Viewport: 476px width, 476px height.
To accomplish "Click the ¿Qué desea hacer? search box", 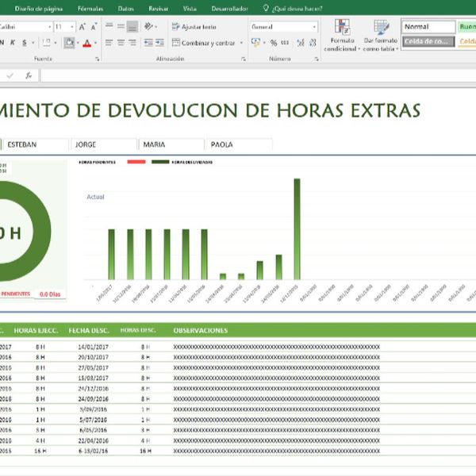I will (x=297, y=9).
